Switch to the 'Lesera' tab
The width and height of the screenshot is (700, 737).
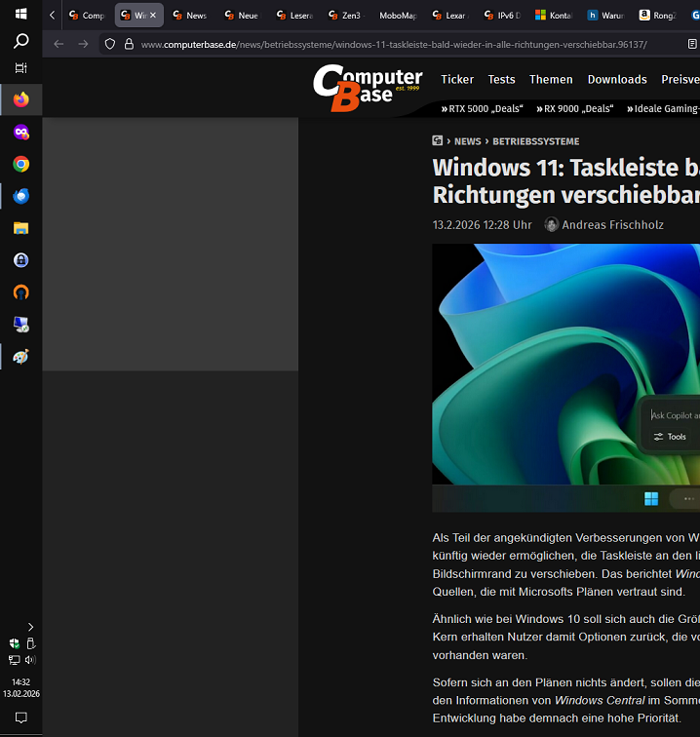point(294,16)
